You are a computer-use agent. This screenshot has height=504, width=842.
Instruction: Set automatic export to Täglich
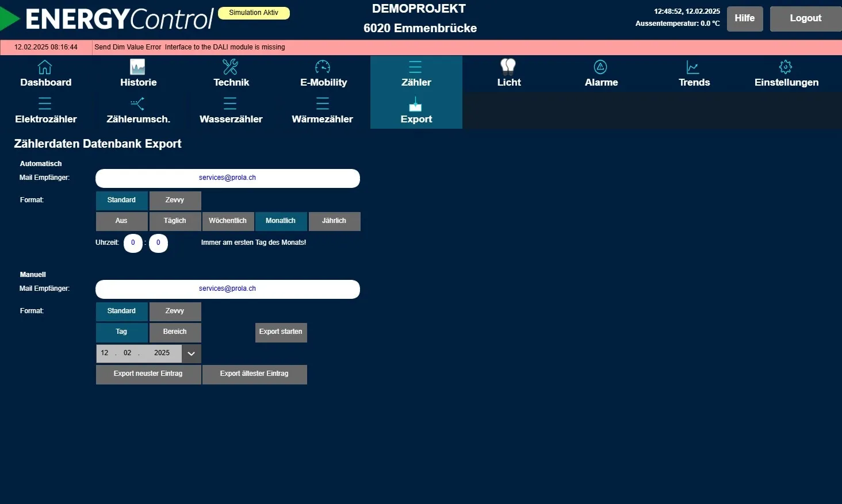click(x=175, y=221)
